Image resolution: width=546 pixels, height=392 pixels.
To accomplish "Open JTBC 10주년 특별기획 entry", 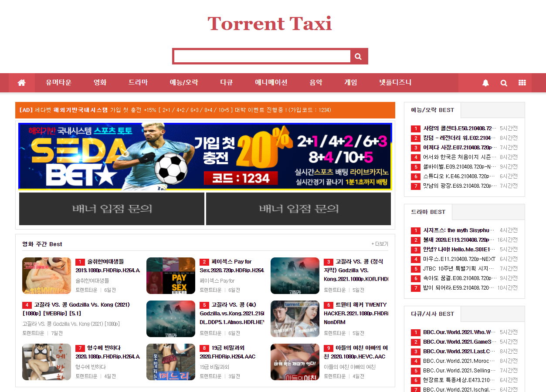I will 459,269.
